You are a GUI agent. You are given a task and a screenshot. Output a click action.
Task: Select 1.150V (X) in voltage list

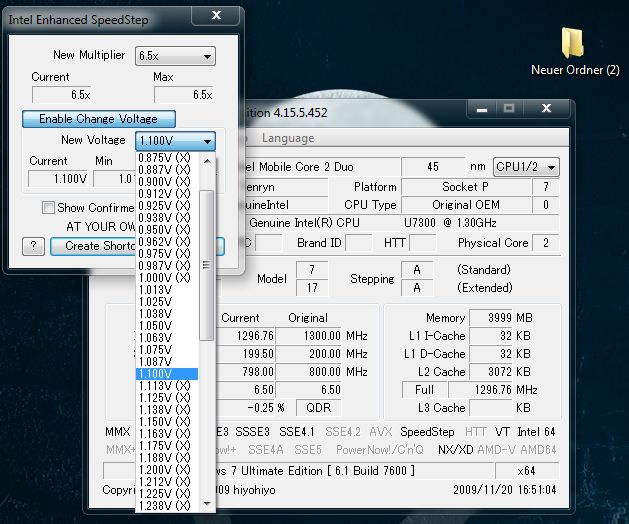[167, 422]
